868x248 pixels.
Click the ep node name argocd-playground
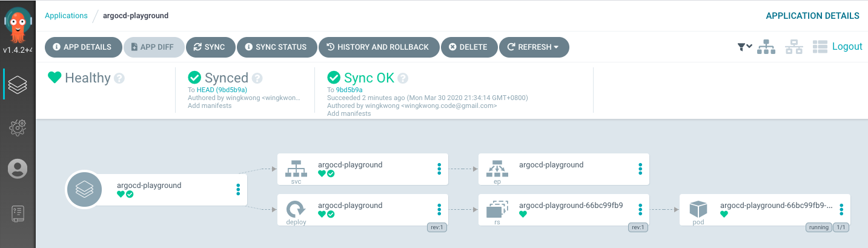click(x=551, y=164)
